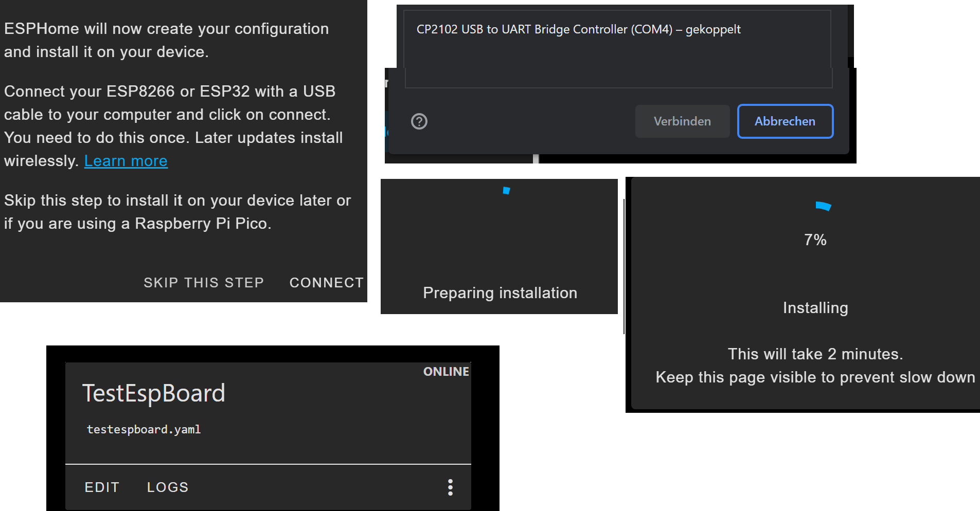Open the EDIT view for TestEspBoard
980x511 pixels.
pos(102,487)
